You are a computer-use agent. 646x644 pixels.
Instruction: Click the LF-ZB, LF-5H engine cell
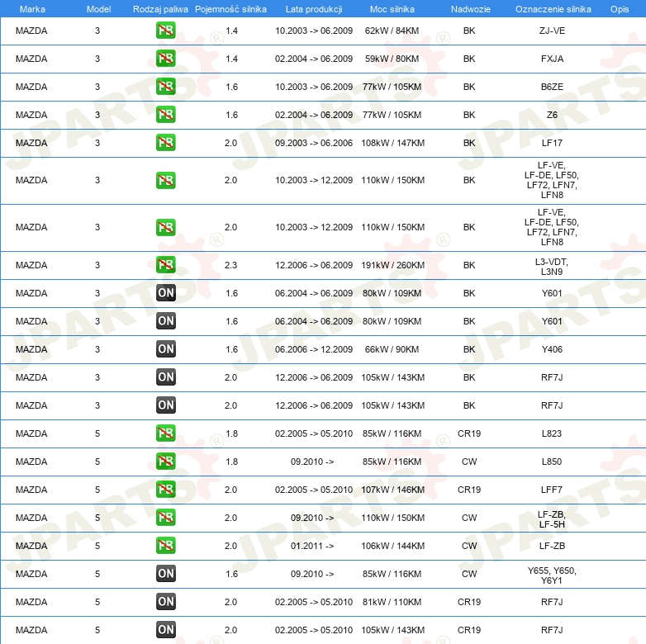click(x=552, y=519)
